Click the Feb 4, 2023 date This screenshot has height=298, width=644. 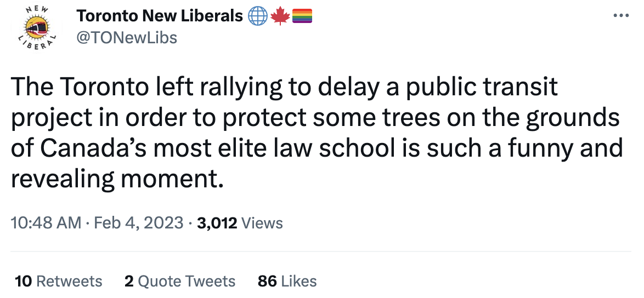[x=139, y=223]
